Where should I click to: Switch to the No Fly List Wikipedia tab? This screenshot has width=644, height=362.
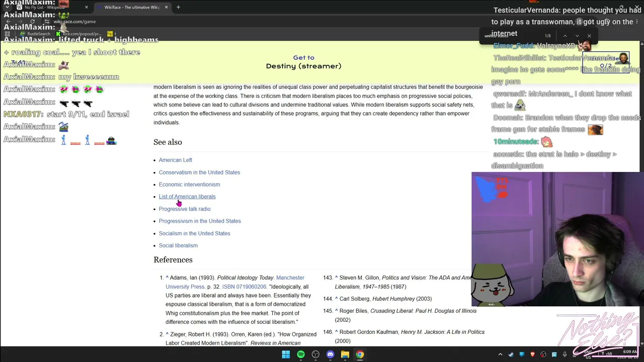coord(52,7)
